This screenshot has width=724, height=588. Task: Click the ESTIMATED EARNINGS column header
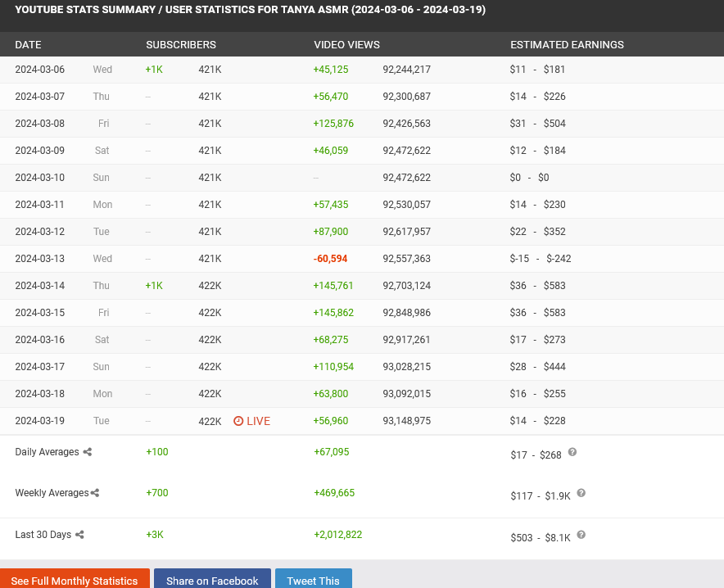567,45
